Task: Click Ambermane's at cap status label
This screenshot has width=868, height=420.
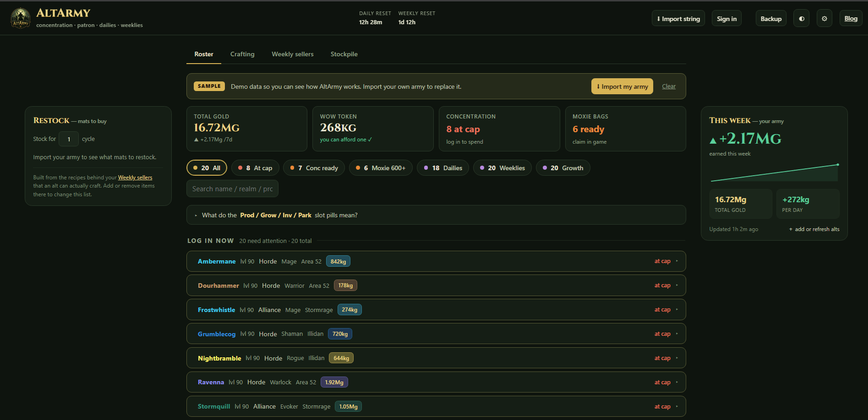Action: pyautogui.click(x=662, y=261)
